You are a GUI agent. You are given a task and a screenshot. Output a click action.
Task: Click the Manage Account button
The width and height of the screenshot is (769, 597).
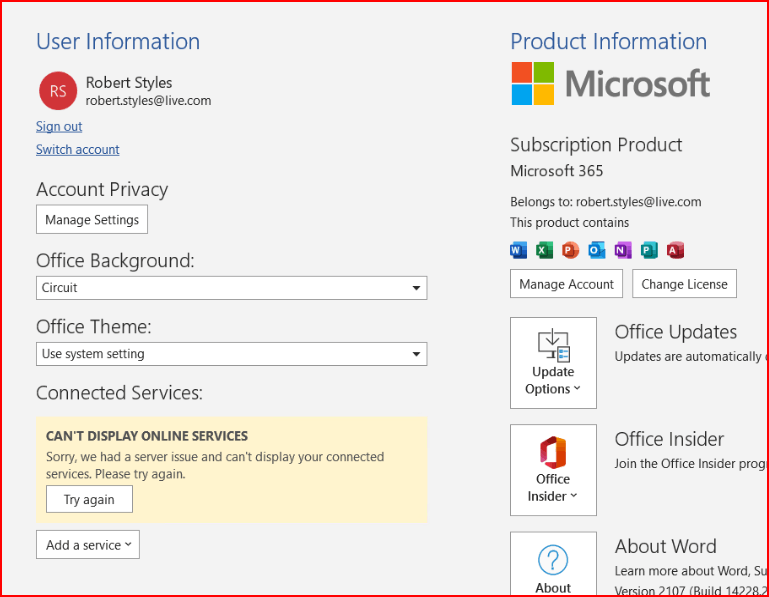566,284
